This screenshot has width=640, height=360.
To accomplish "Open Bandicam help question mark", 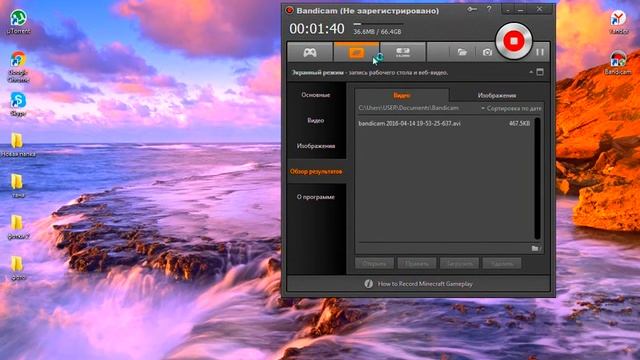I will 489,9.
